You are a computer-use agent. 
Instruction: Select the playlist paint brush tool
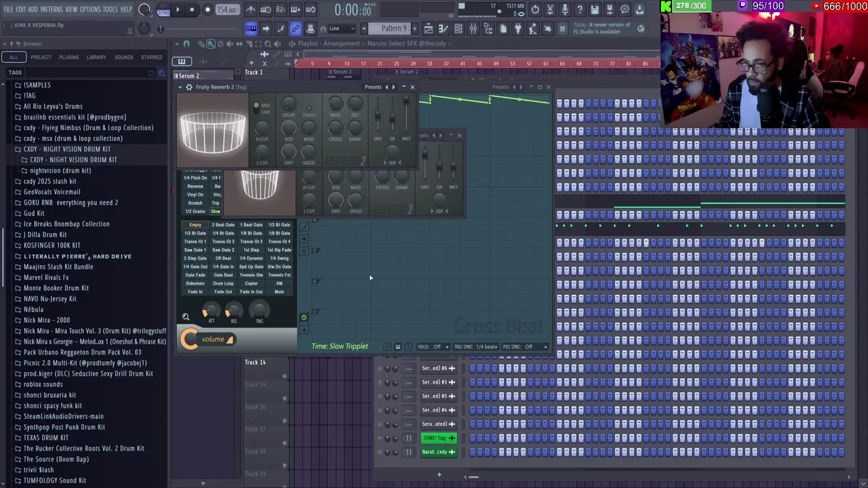(x=211, y=44)
